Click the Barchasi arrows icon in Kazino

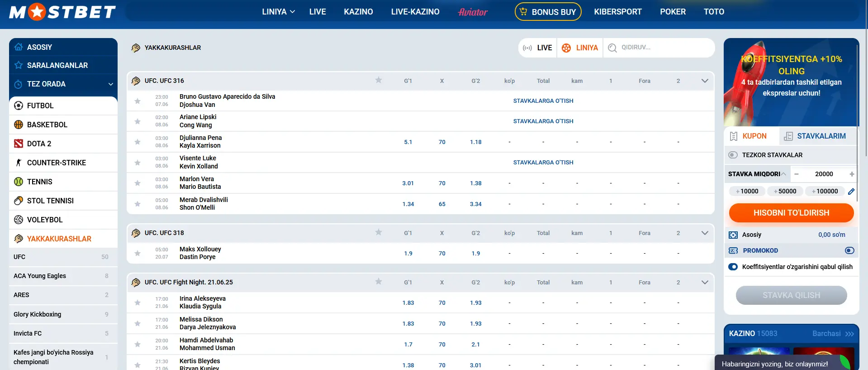(849, 334)
